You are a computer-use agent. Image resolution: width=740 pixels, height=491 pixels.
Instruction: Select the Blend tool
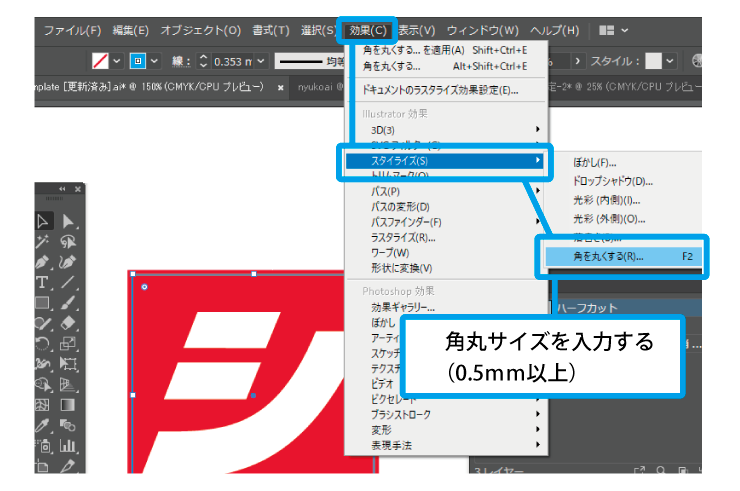pos(68,425)
